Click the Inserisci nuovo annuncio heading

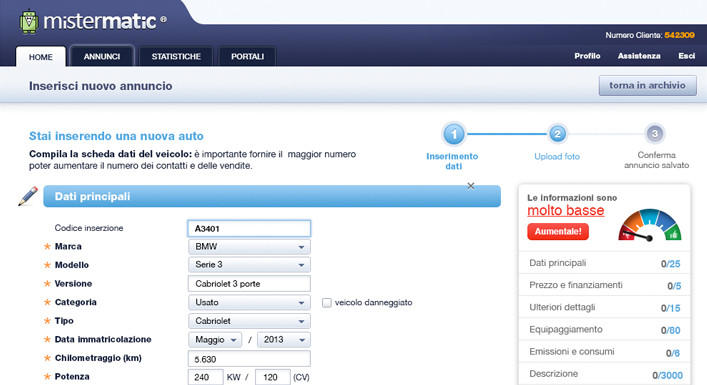[101, 86]
